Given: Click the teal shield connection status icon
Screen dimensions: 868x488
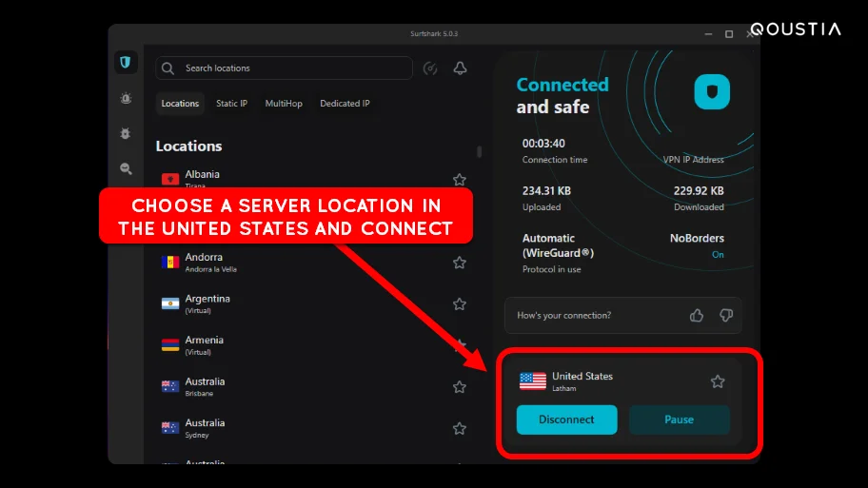Looking at the screenshot, I should [x=712, y=92].
